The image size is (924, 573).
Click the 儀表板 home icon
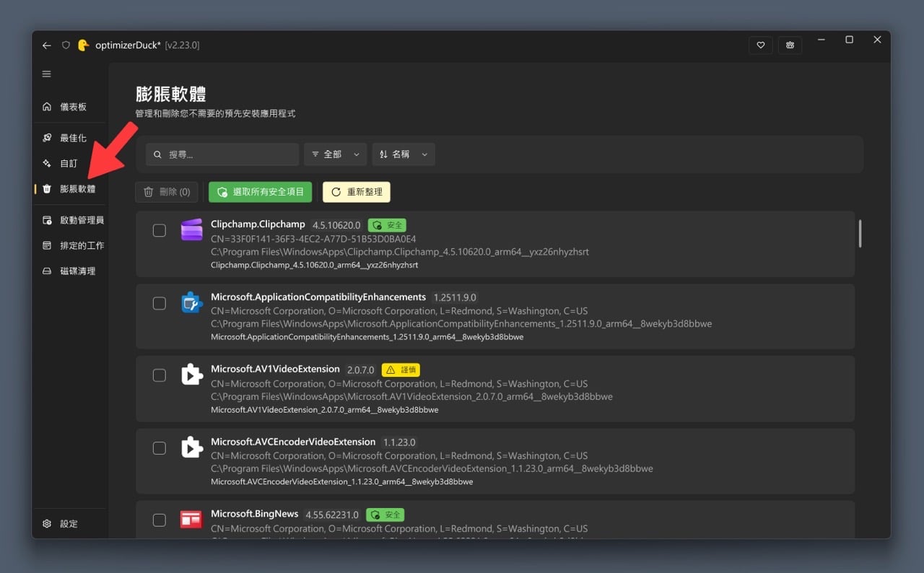coord(47,107)
